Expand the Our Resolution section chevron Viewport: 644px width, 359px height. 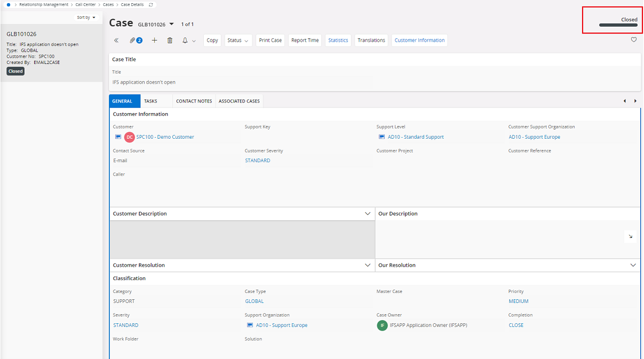tap(633, 265)
